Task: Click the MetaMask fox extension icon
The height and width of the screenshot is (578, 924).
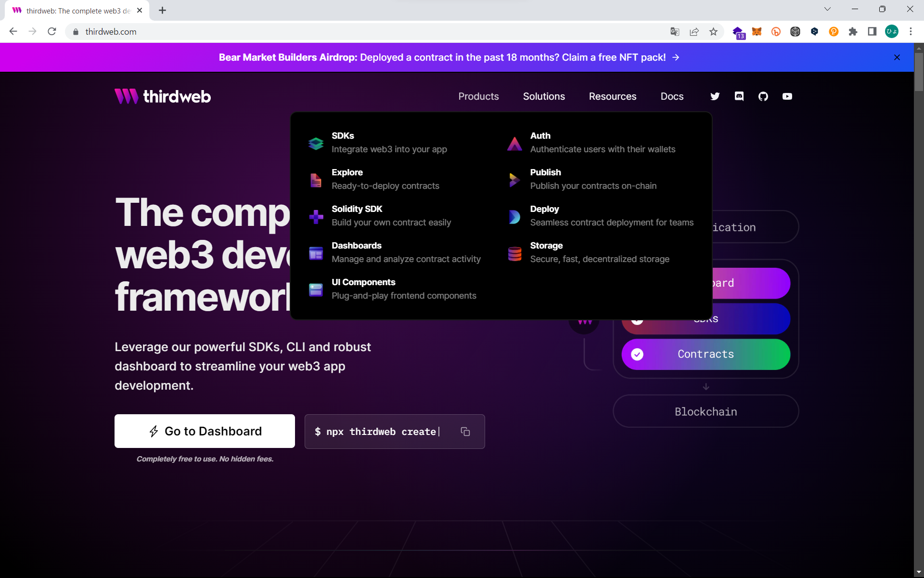Action: (x=757, y=32)
